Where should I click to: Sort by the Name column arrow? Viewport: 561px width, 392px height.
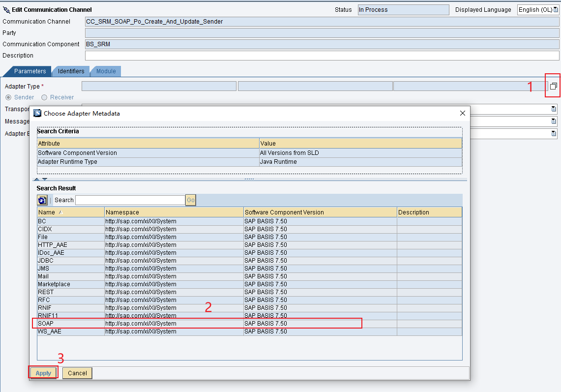61,212
